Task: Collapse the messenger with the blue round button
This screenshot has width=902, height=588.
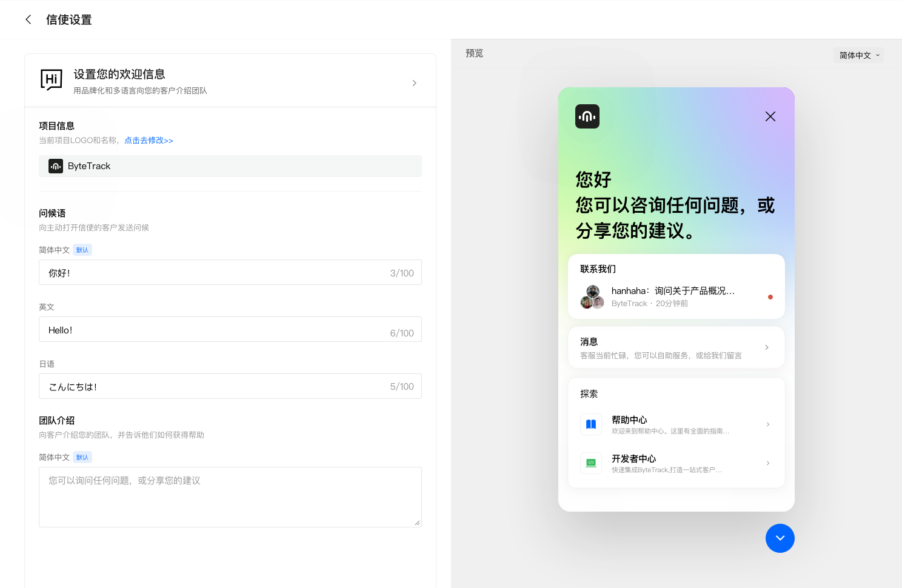Action: [x=780, y=538]
